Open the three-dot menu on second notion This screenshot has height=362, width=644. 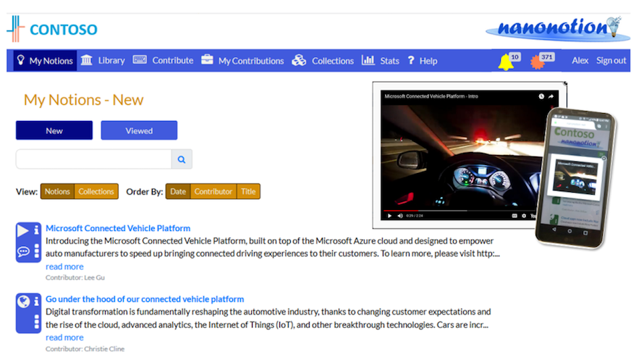click(37, 321)
